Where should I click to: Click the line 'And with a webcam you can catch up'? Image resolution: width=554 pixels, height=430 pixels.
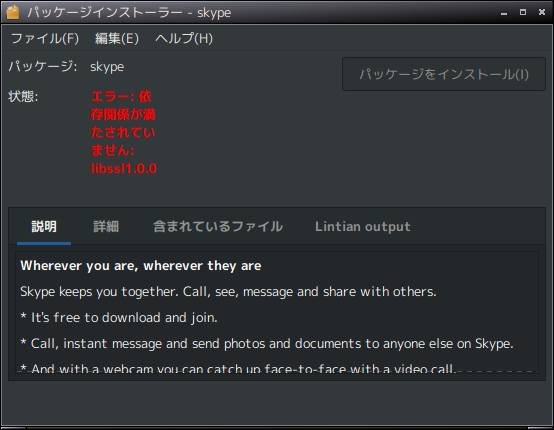point(238,369)
